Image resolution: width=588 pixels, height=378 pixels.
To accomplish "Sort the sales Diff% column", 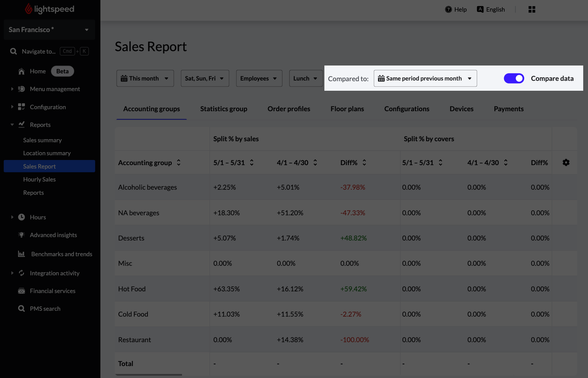I will coord(364,163).
